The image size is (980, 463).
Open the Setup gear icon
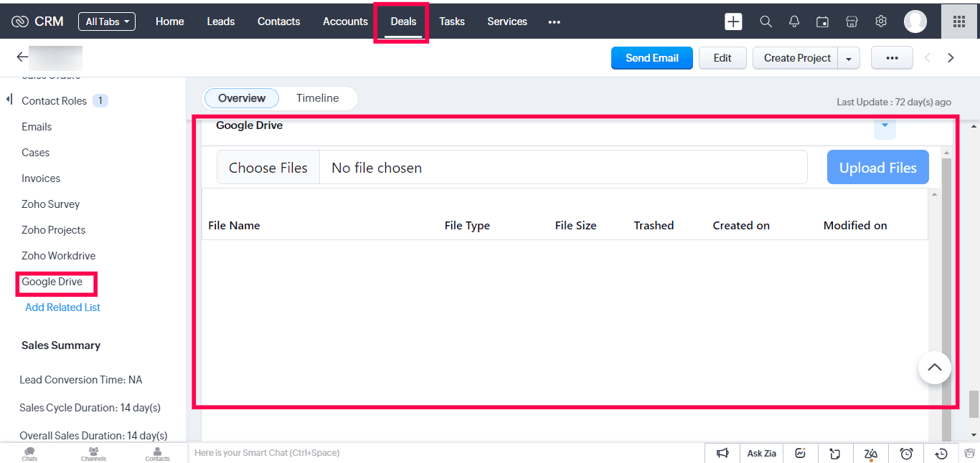881,22
